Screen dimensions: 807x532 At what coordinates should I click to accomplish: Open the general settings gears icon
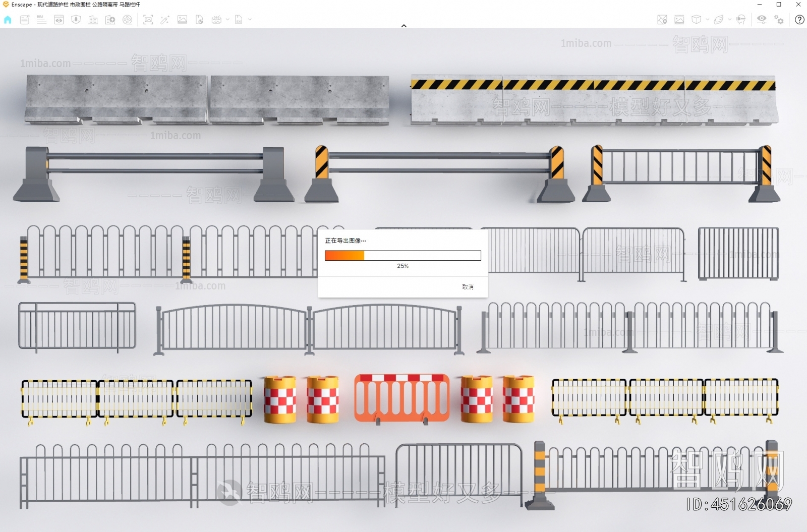779,20
